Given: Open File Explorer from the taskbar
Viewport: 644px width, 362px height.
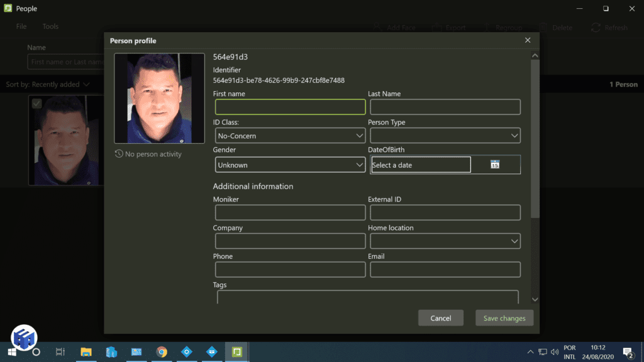Looking at the screenshot, I should pyautogui.click(x=86, y=353).
